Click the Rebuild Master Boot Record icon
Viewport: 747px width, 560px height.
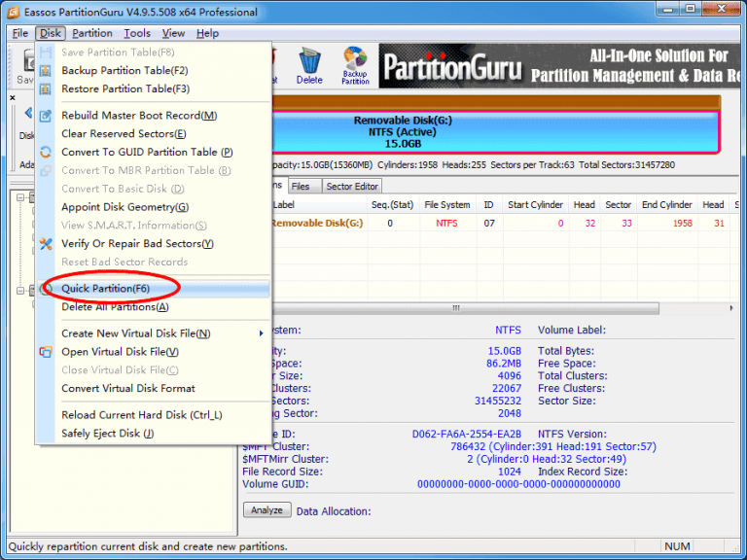(46, 116)
